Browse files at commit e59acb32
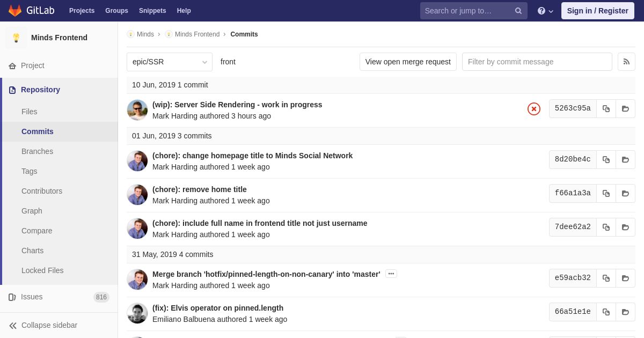Screen dimensions: 644x338 pyautogui.click(x=625, y=278)
